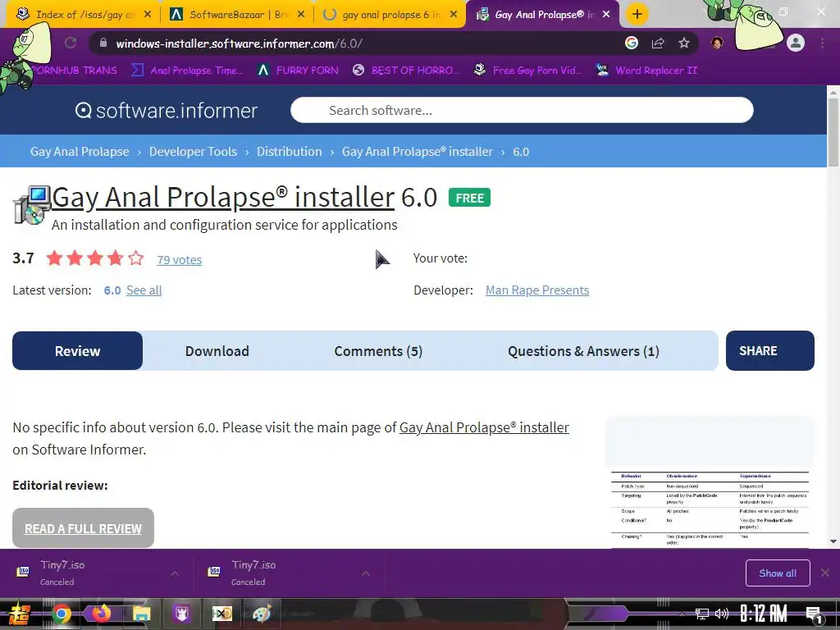840x630 pixels.
Task: Show hidden tray icons with the chevron
Action: (x=682, y=614)
